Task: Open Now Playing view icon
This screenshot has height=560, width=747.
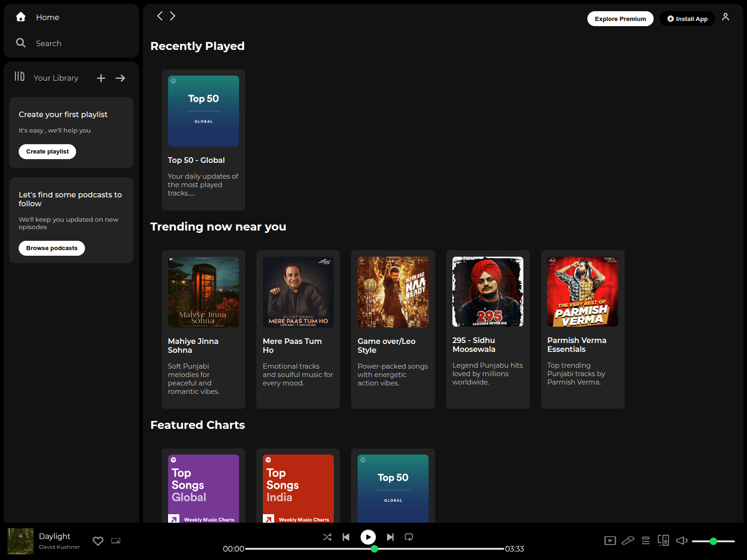Action: 610,540
